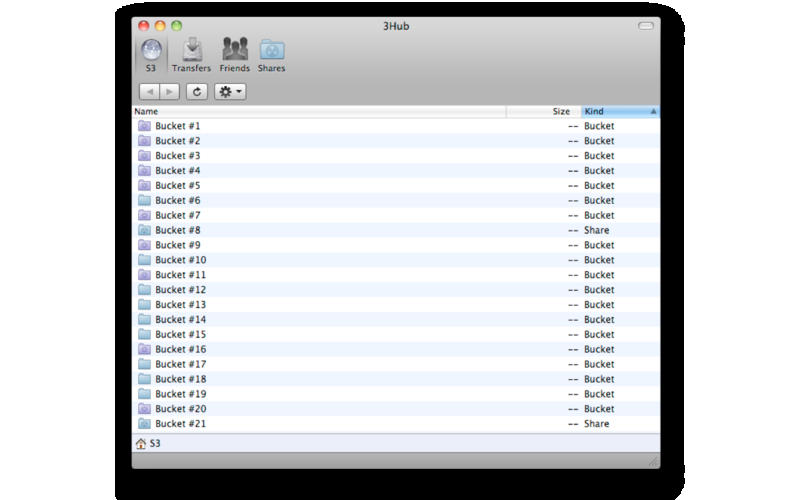Open the gear action dropdown menu
This screenshot has width=800, height=500.
pyautogui.click(x=230, y=91)
